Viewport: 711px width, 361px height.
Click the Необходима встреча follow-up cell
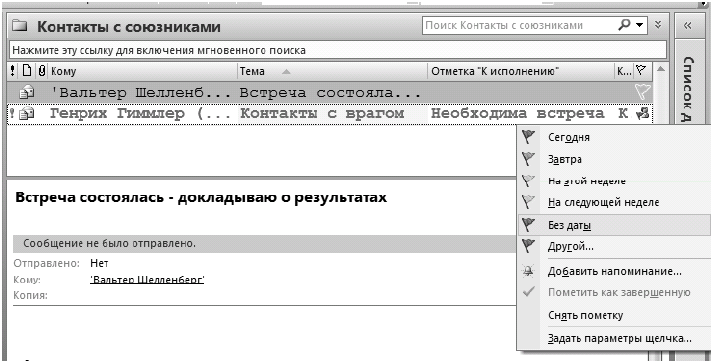tap(517, 113)
